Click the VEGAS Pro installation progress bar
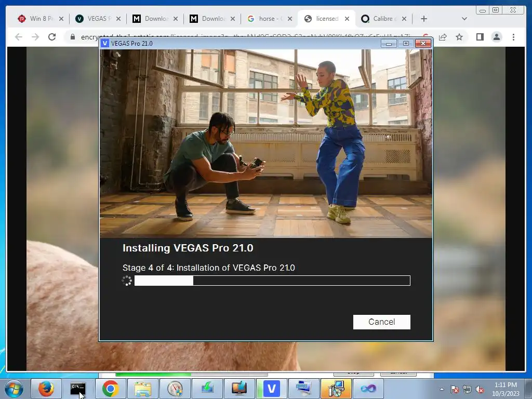 point(272,281)
